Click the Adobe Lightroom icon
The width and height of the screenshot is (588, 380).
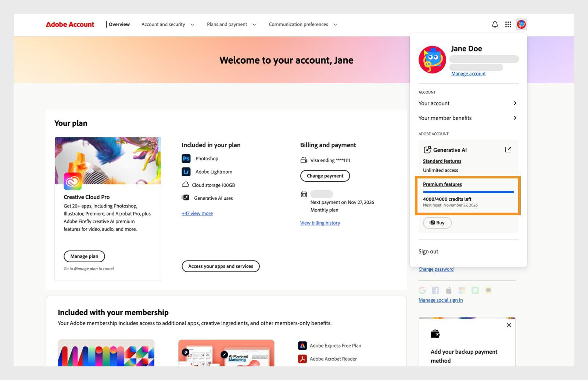186,172
